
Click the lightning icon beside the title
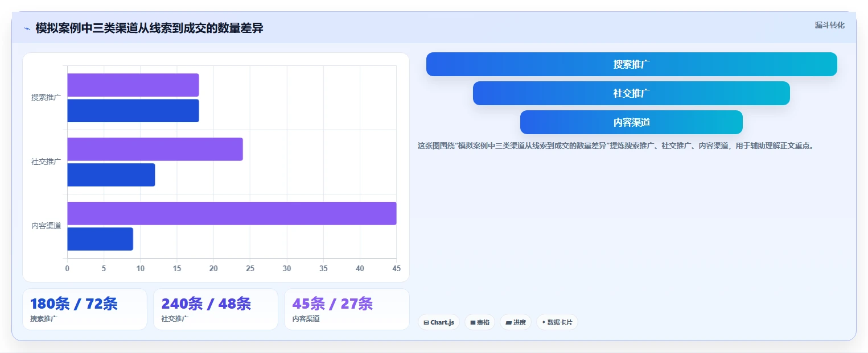click(27, 28)
